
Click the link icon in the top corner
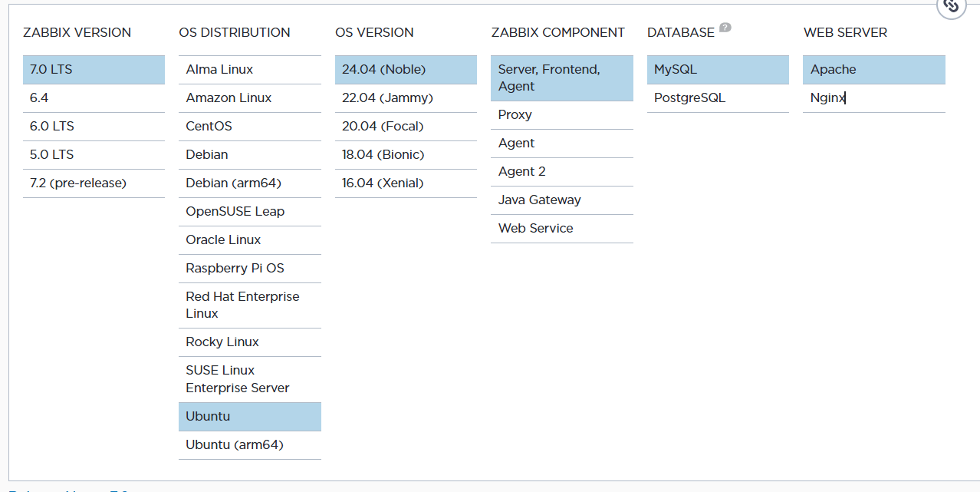tap(952, 6)
